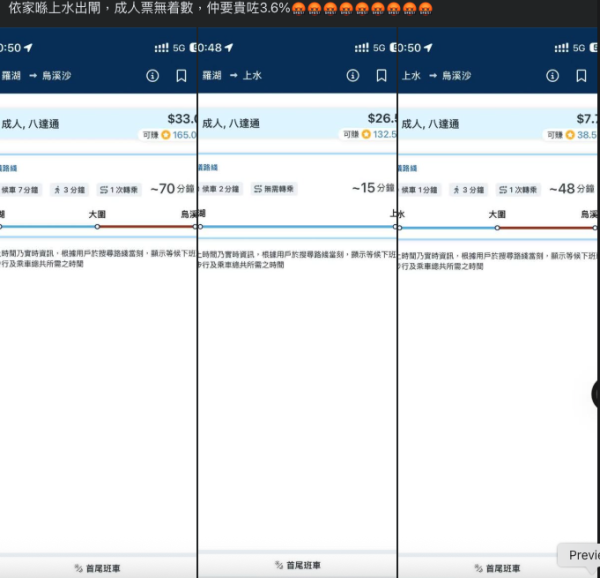Image resolution: width=600 pixels, height=578 pixels.
Task: Click location arrow beside 0:48 clock
Action: [229, 47]
